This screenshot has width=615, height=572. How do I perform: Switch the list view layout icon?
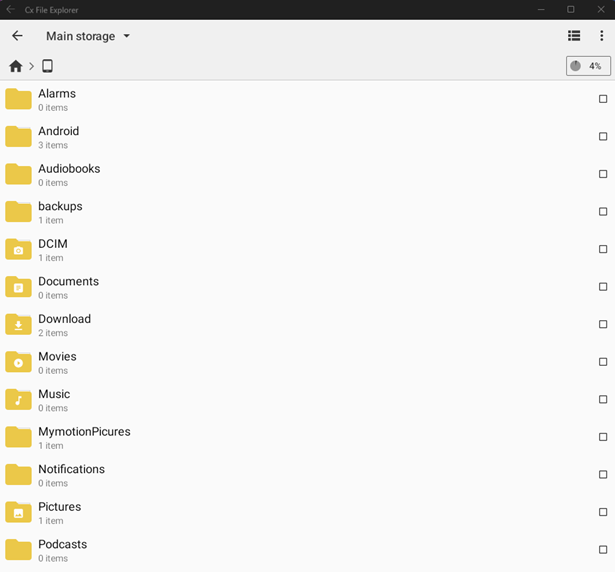574,36
